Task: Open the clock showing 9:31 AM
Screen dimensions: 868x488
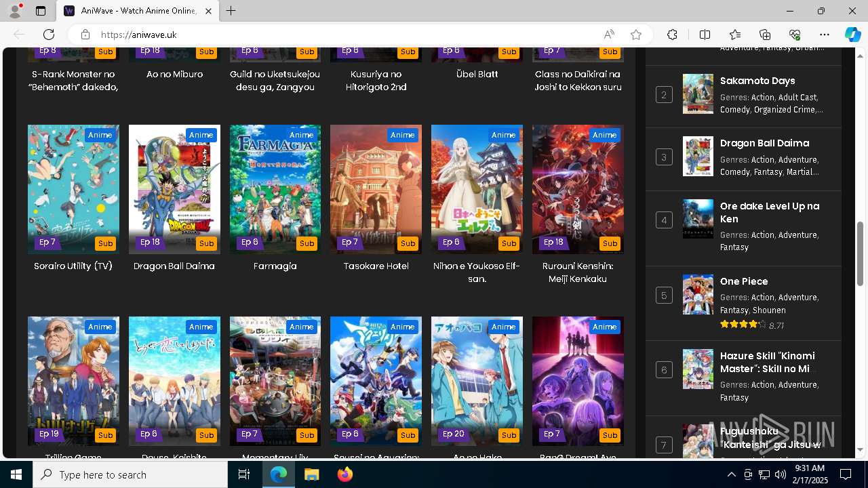Action: pos(809,474)
